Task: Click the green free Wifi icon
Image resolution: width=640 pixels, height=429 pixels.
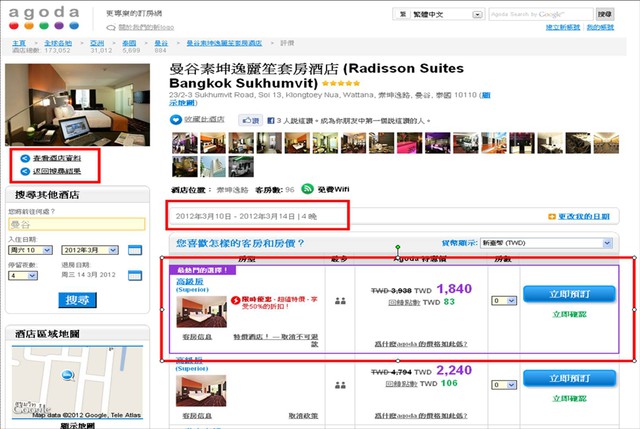Action: (x=307, y=189)
